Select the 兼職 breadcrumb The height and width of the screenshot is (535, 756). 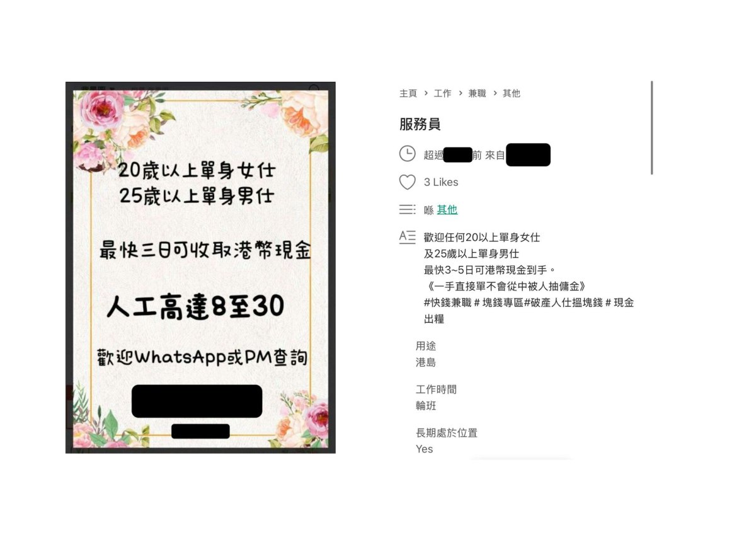pos(478,93)
